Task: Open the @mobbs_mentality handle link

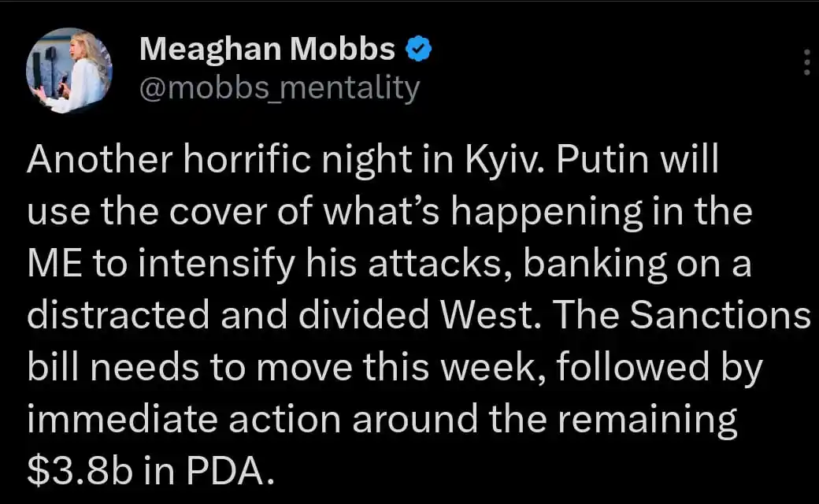Action: pos(280,88)
